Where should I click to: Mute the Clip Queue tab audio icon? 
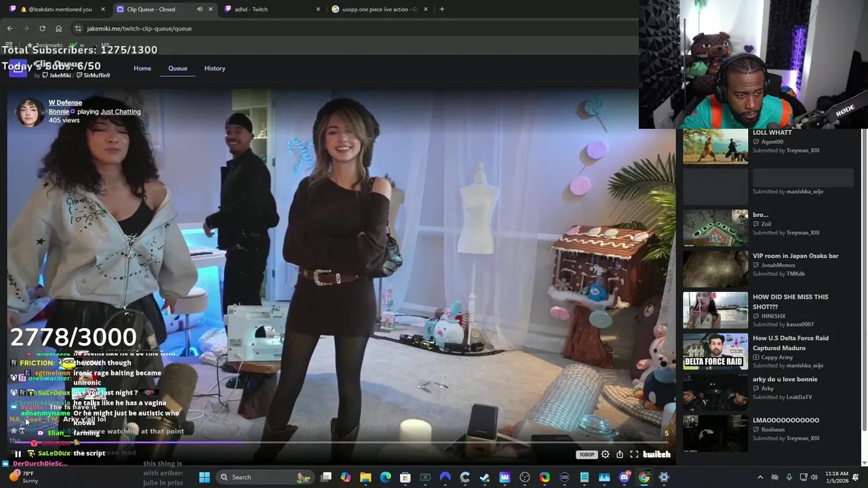tap(199, 9)
